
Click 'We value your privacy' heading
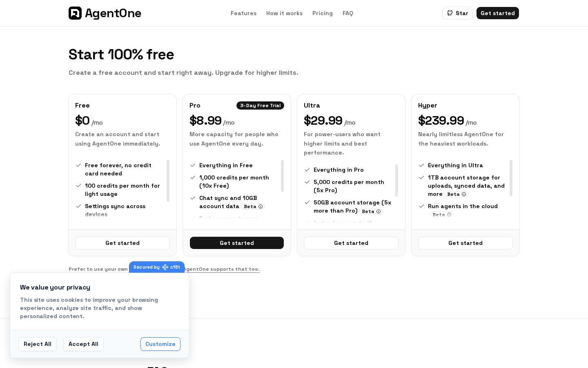pyautogui.click(x=55, y=287)
